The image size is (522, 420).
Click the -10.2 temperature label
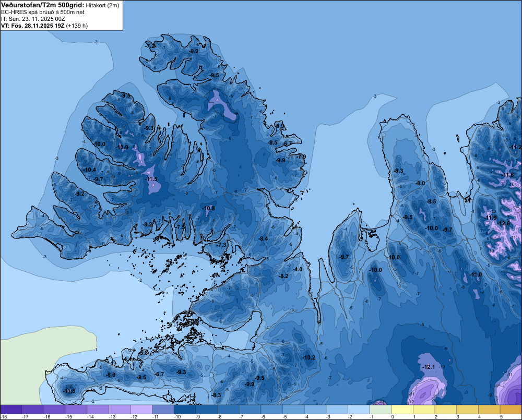[309, 357]
